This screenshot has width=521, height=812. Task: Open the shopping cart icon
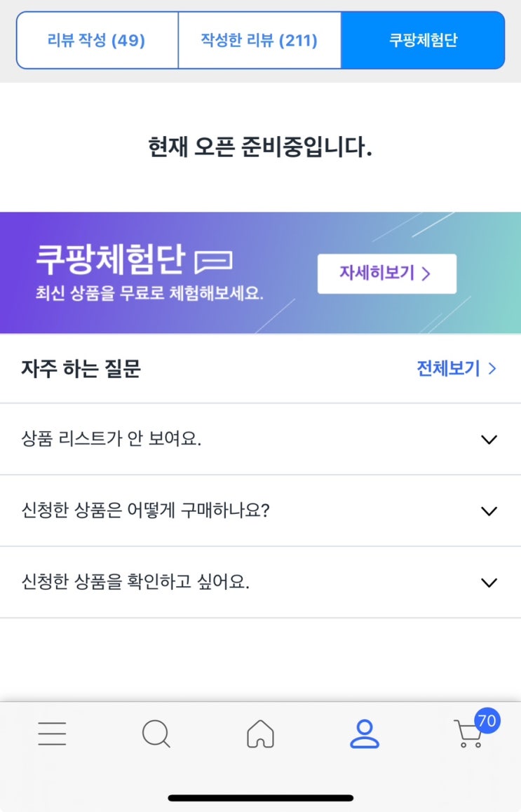pyautogui.click(x=468, y=736)
